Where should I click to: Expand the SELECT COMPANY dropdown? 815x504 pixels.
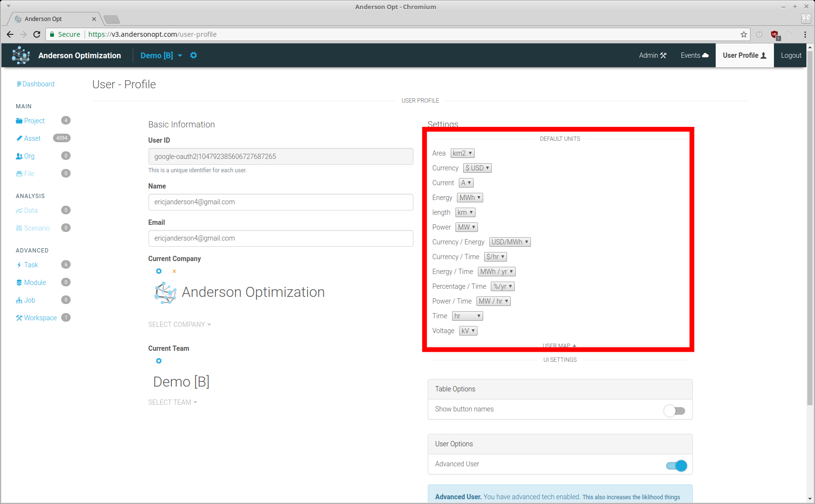point(180,325)
